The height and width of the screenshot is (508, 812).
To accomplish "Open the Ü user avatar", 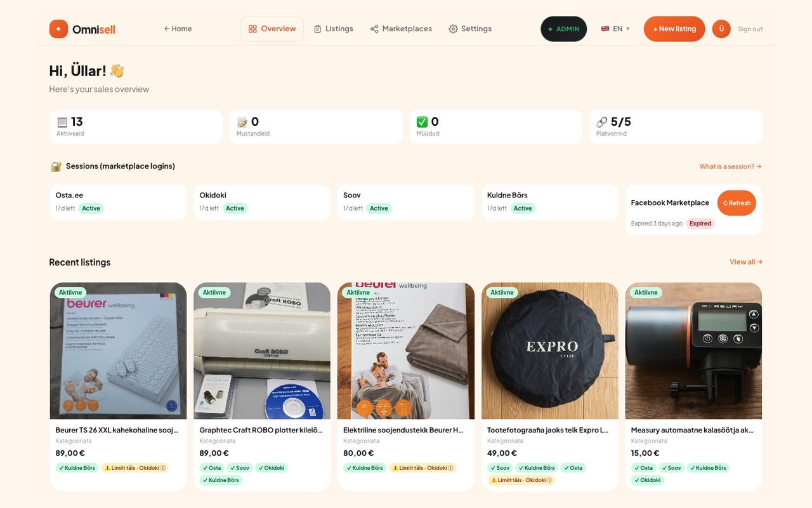I will pyautogui.click(x=721, y=29).
